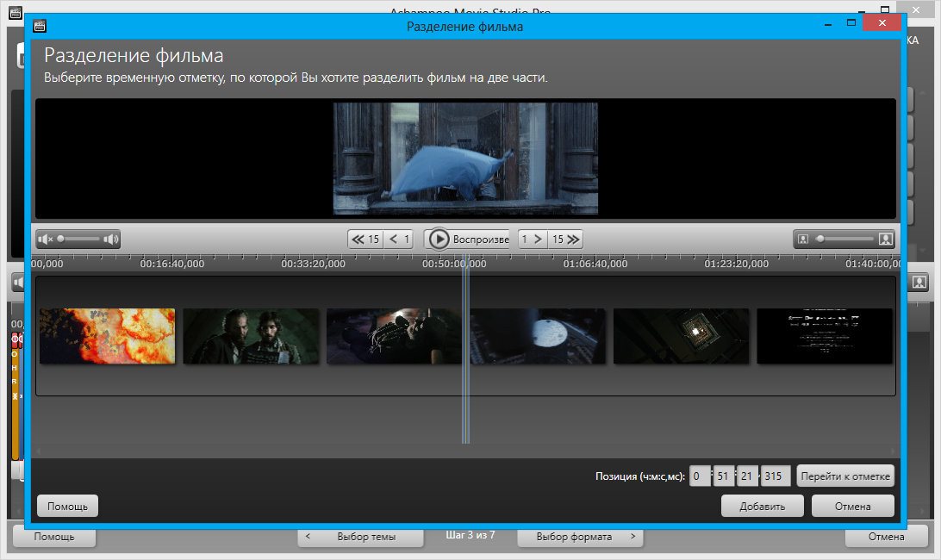Jump back 15 frames with double-arrow button
941x560 pixels.
pyautogui.click(x=365, y=239)
